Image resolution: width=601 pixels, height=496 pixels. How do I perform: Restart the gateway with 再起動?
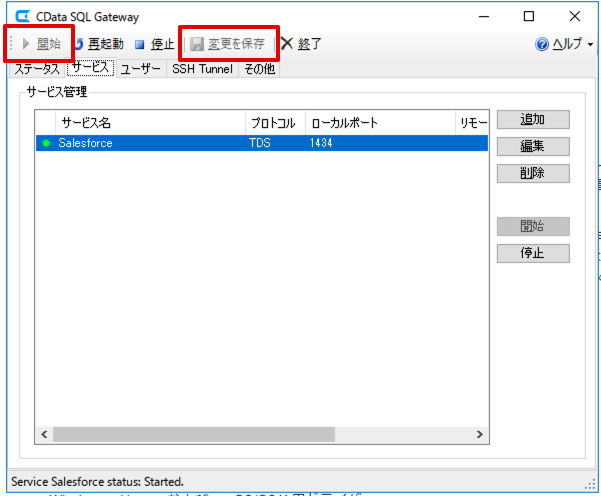(x=99, y=44)
